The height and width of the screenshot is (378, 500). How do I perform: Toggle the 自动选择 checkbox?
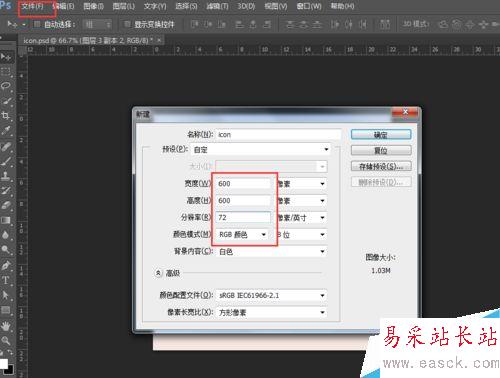(x=37, y=24)
